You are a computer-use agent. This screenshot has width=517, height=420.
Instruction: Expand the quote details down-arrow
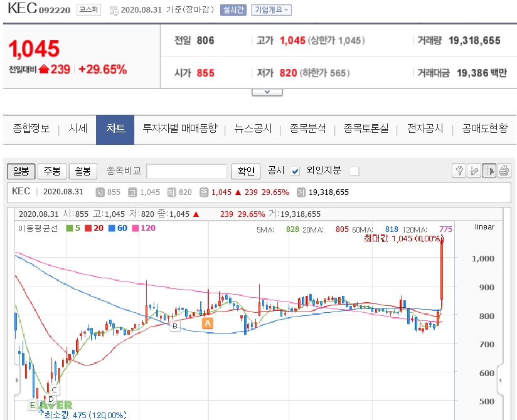point(267,92)
